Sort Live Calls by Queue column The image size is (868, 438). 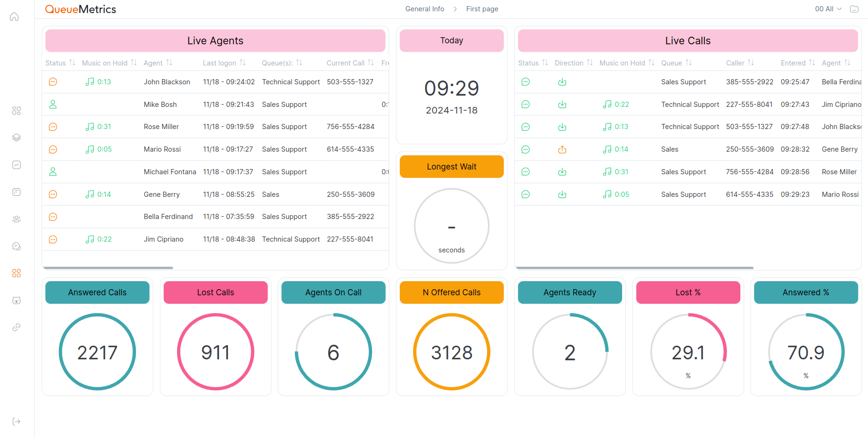pos(689,63)
